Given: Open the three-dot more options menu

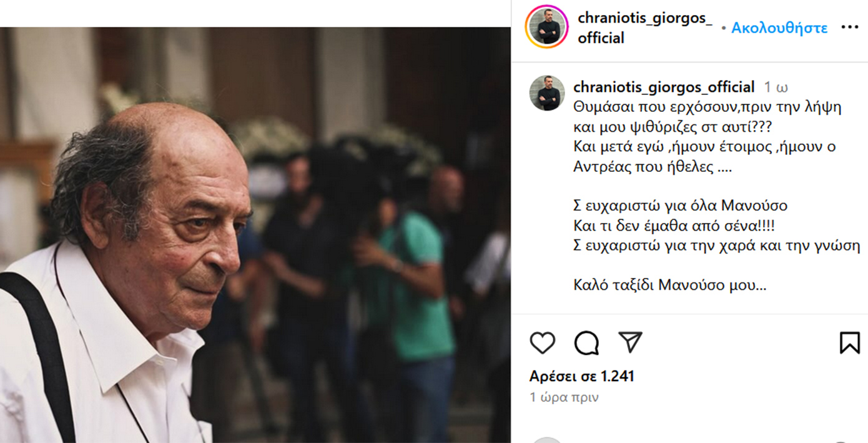Looking at the screenshot, I should coord(850,27).
